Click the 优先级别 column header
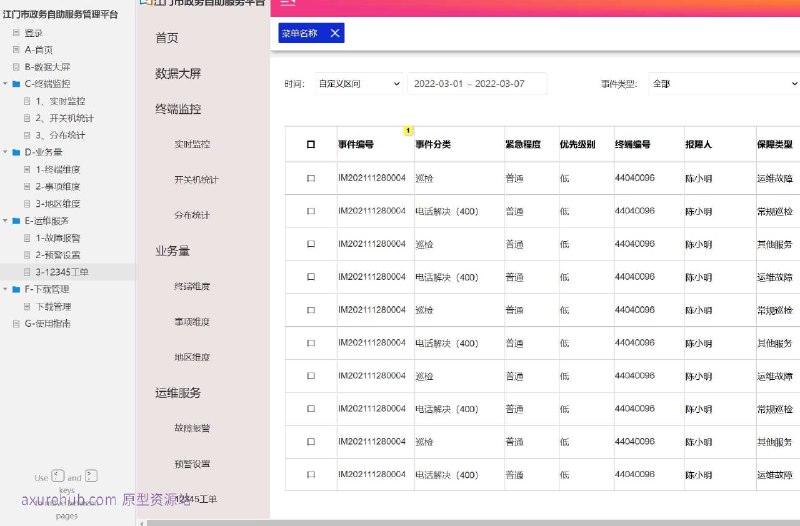This screenshot has height=526, width=800. click(x=578, y=144)
